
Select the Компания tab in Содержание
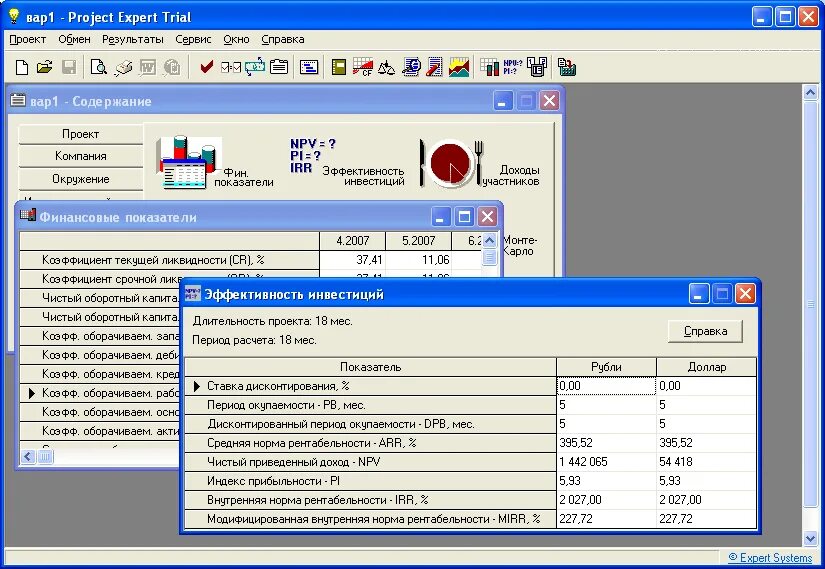coord(81,156)
